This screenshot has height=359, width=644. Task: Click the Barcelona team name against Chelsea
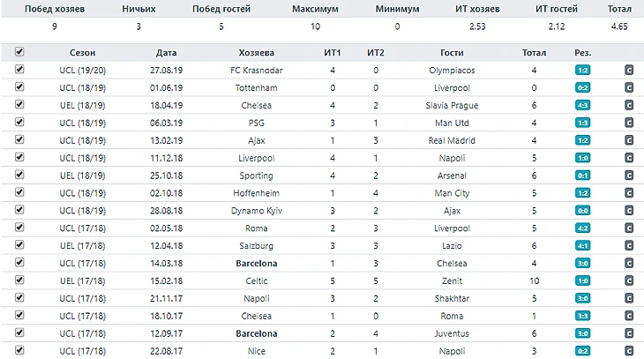point(257,263)
